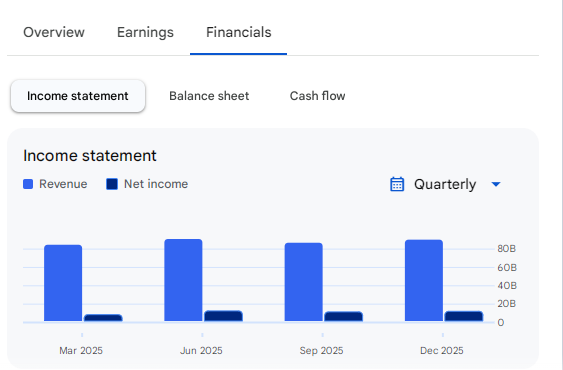This screenshot has width=563, height=370.
Task: Expand period options with the blue arrow
Action: pos(496,184)
